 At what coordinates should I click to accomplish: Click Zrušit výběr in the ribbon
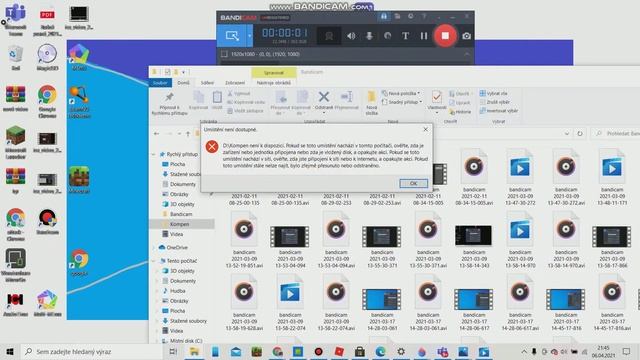point(495,102)
